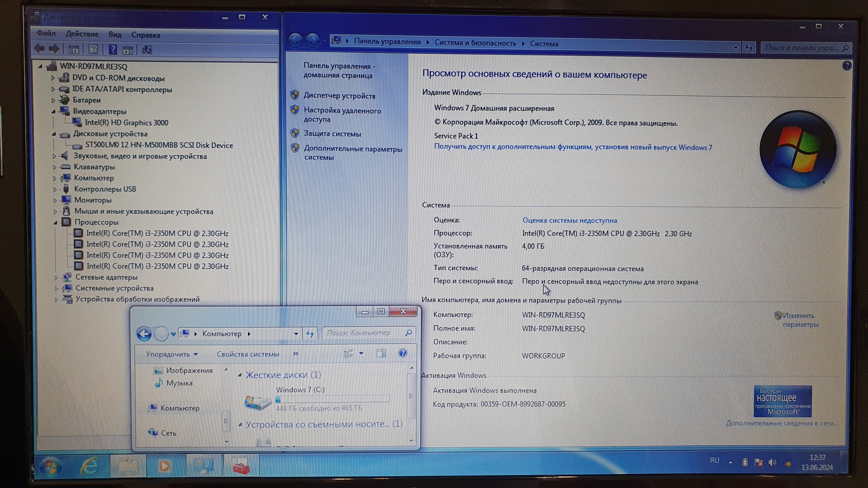Screen dimensions: 868x488
Task: Click the Windows 7 (C:) disk usage bar
Action: point(332,399)
